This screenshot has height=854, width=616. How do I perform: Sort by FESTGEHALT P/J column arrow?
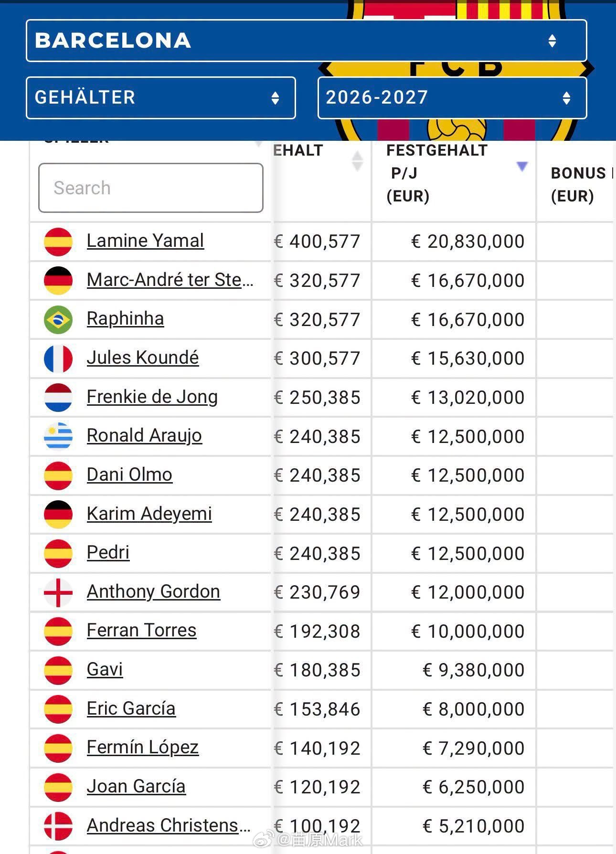522,166
